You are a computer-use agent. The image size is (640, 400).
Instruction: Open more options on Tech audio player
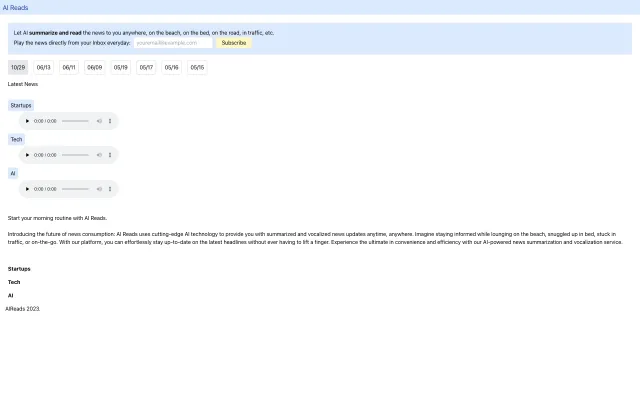[x=110, y=155]
